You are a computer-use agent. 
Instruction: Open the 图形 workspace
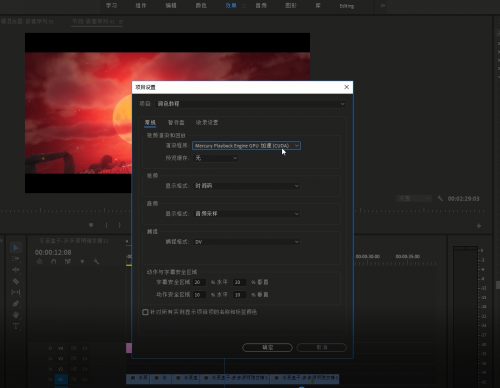pos(291,6)
